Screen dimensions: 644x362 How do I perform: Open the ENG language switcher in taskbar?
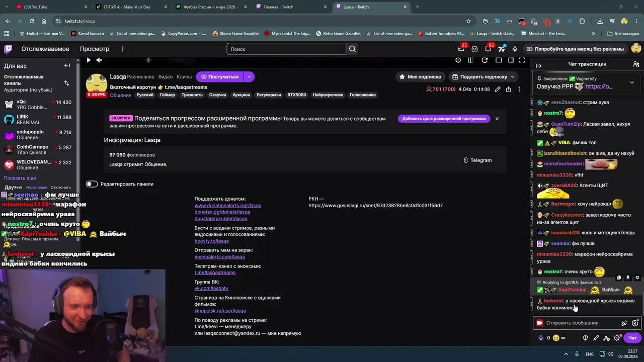(590, 354)
